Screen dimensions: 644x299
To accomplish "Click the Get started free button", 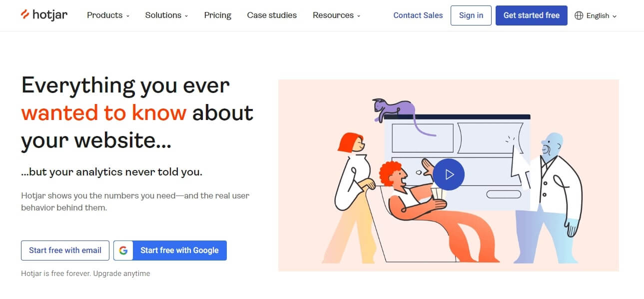I will (531, 15).
